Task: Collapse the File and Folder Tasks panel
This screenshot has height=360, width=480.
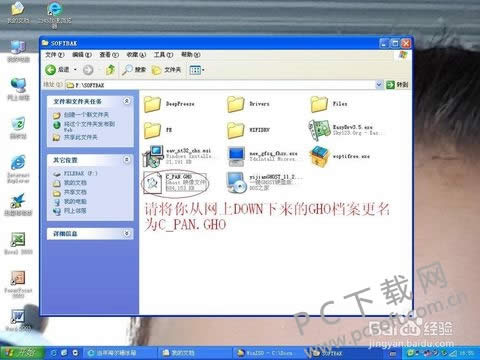Action: click(x=127, y=101)
